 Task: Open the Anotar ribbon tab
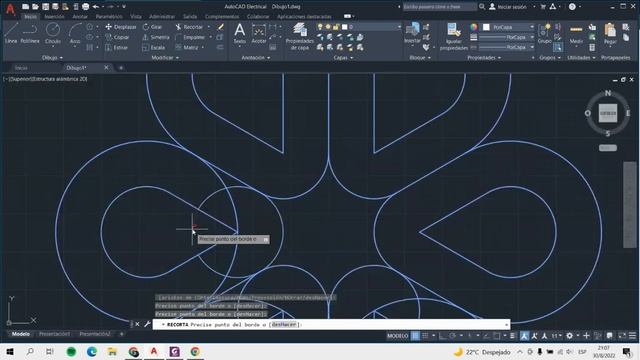click(x=80, y=17)
